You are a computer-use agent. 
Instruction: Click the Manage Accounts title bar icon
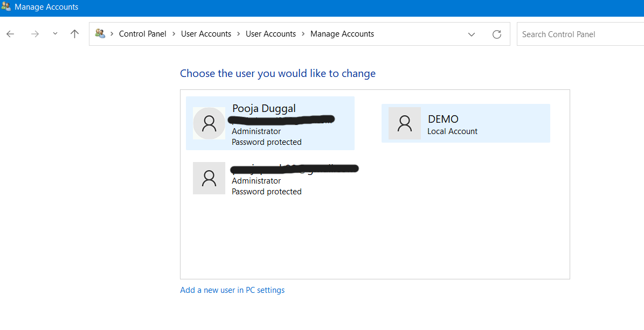(x=6, y=7)
